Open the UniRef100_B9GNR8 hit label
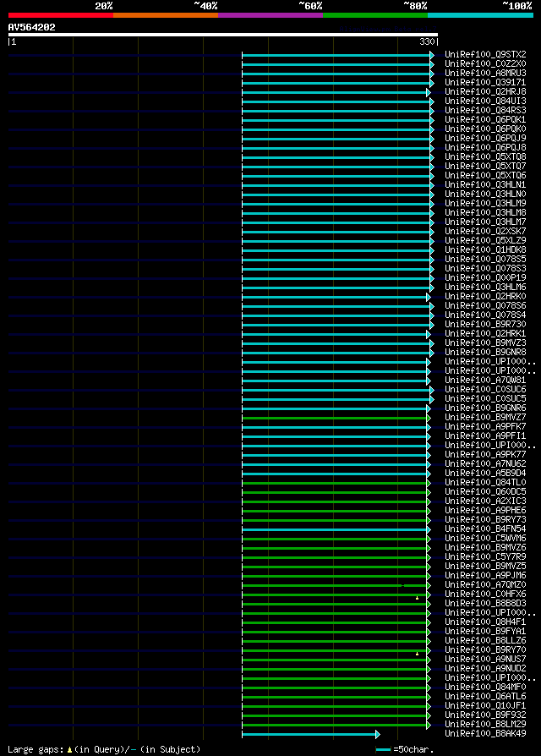Viewport: 541px width, 756px height. [485, 352]
